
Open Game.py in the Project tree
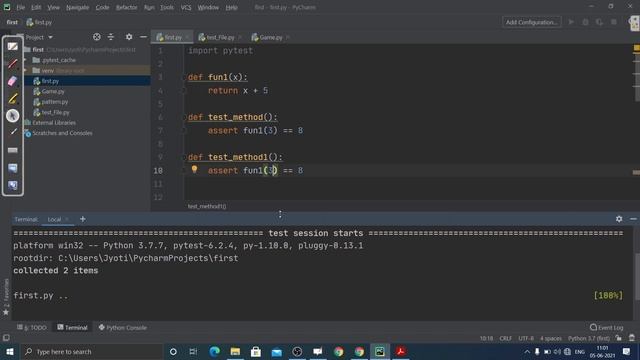(x=53, y=91)
